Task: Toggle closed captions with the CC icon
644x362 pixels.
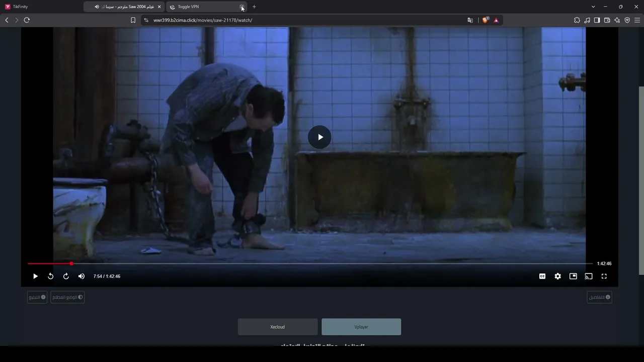Action: coord(542,276)
